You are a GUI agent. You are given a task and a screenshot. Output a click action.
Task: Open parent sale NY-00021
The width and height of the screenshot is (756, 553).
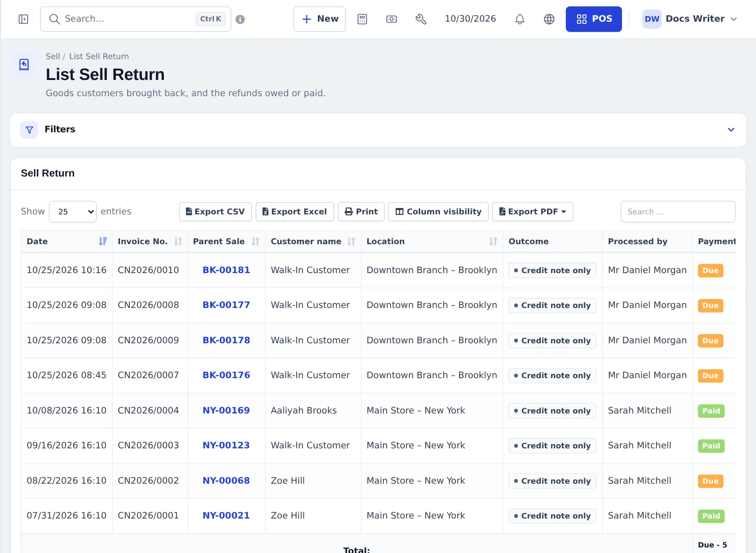coord(226,516)
